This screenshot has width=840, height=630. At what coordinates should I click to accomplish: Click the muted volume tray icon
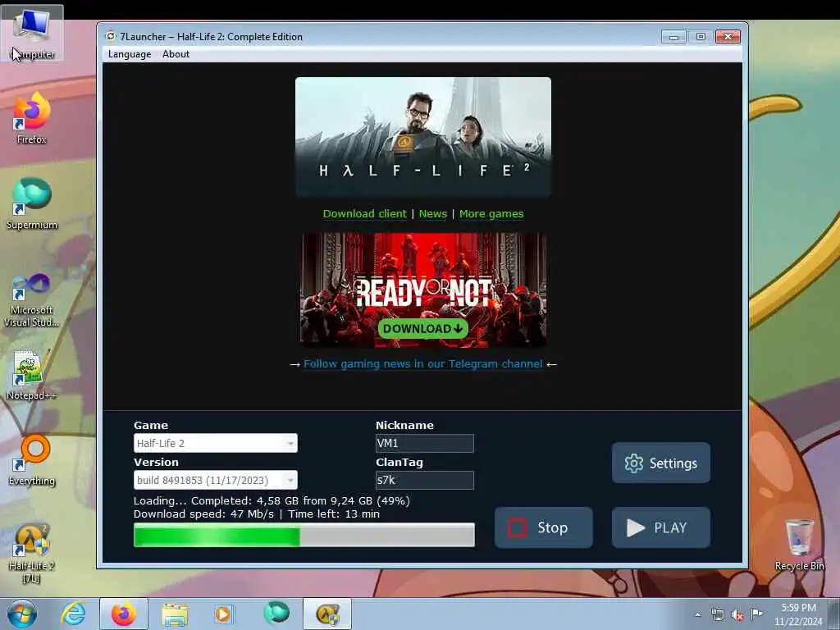point(737,615)
